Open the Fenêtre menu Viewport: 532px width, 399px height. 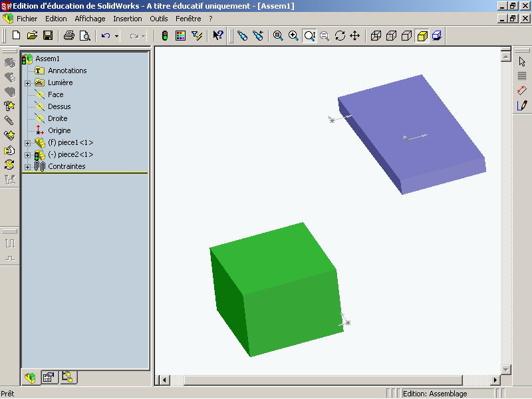click(188, 19)
